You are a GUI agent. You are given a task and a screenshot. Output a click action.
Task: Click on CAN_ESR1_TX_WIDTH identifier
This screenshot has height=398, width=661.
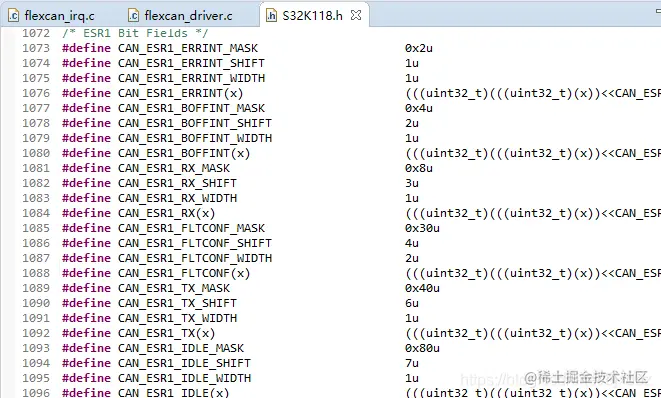click(x=177, y=318)
